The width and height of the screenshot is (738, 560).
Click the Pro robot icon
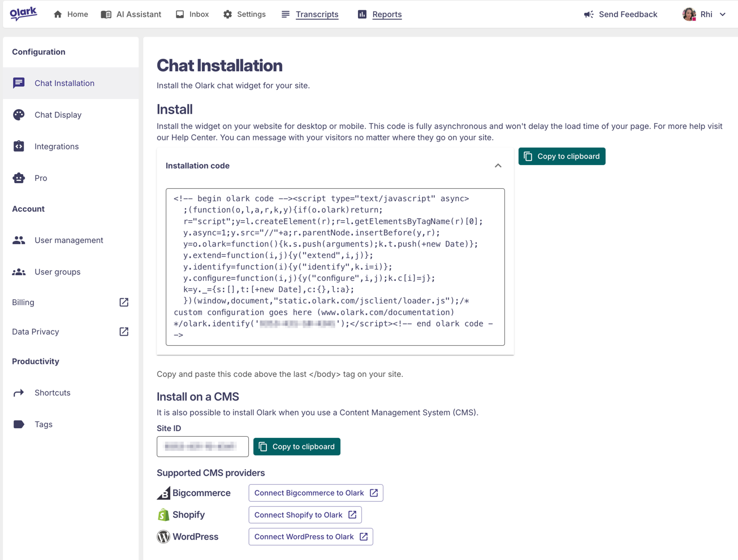tap(19, 178)
